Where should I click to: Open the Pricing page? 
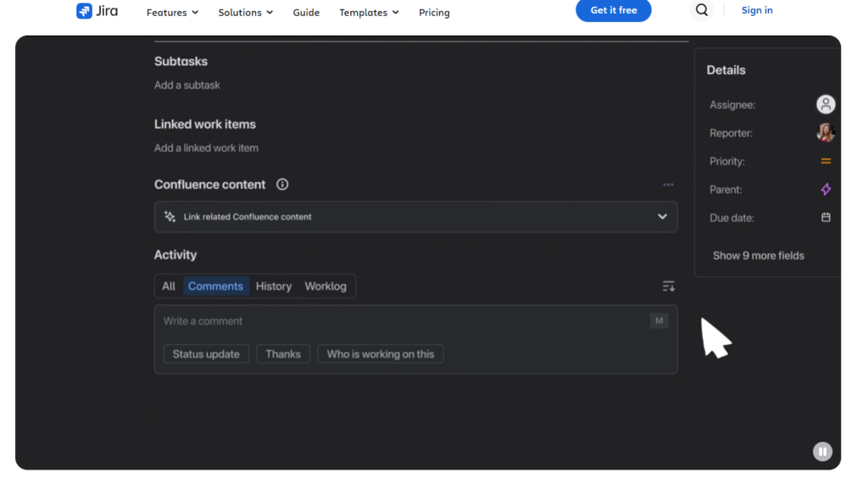coord(434,12)
